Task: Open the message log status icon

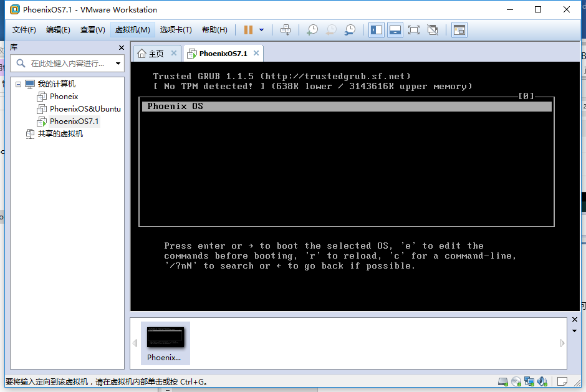Action: (562, 381)
